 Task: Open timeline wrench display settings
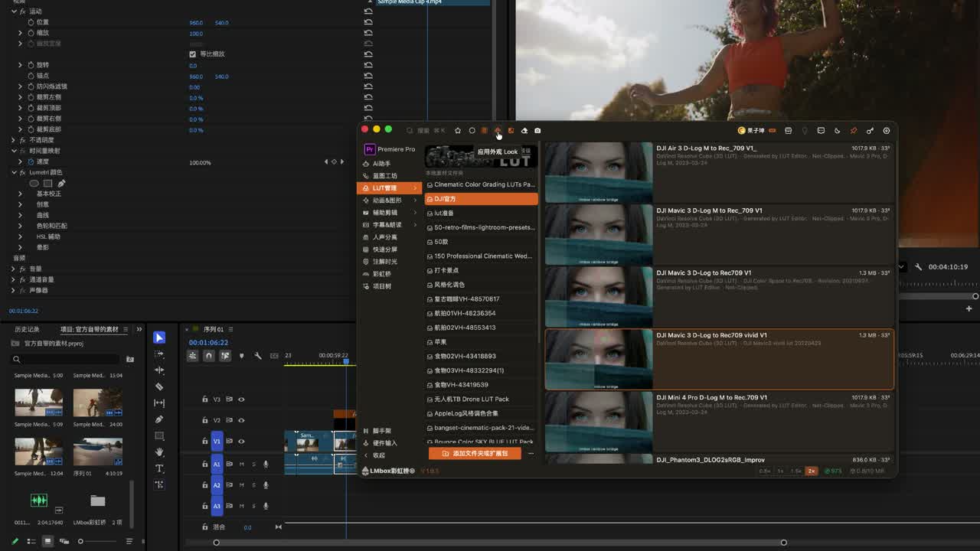(258, 356)
